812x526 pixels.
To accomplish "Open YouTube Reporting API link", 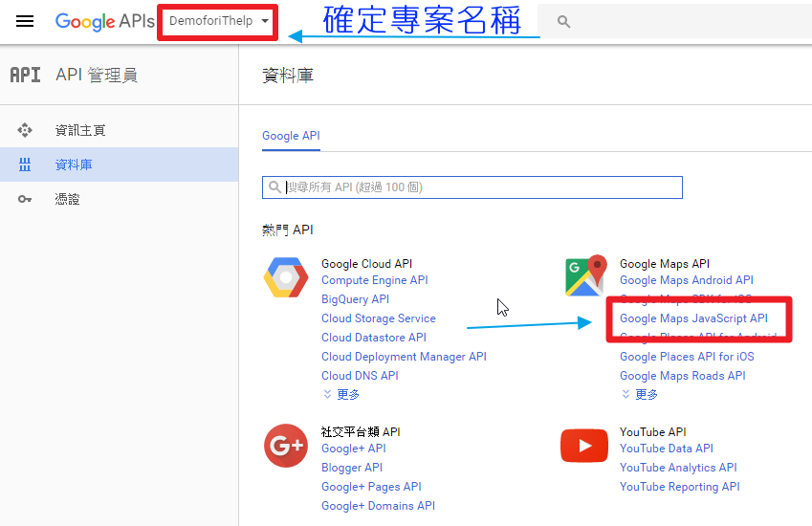I will pos(680,487).
